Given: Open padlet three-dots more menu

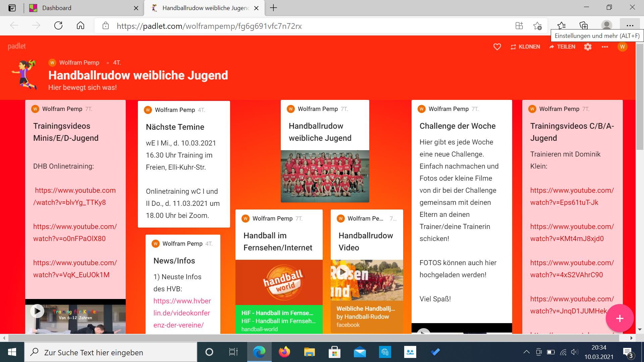Looking at the screenshot, I should (x=605, y=47).
